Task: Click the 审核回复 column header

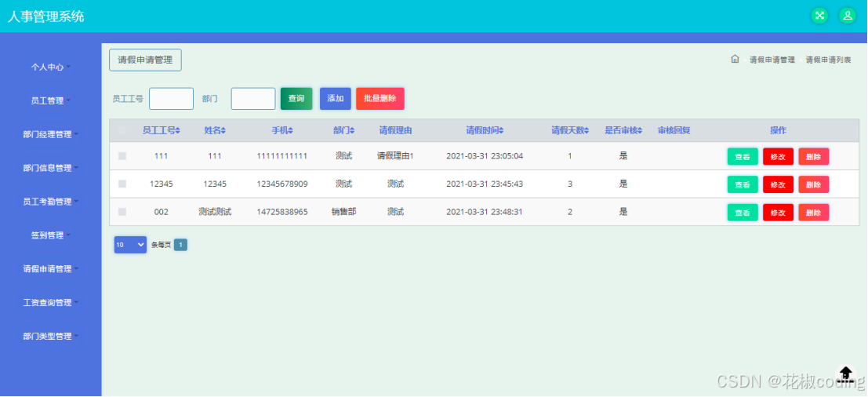Action: [674, 131]
